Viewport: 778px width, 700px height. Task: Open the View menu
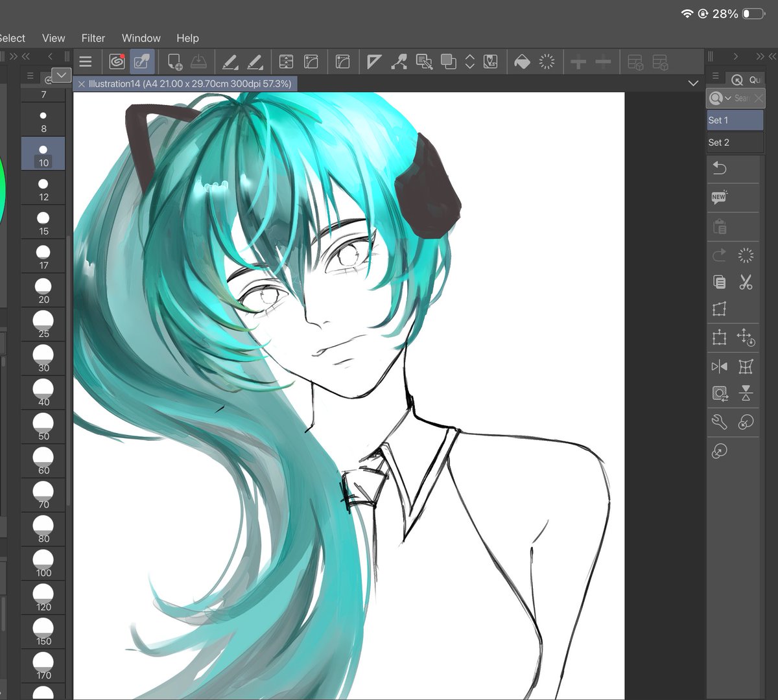pos(53,38)
